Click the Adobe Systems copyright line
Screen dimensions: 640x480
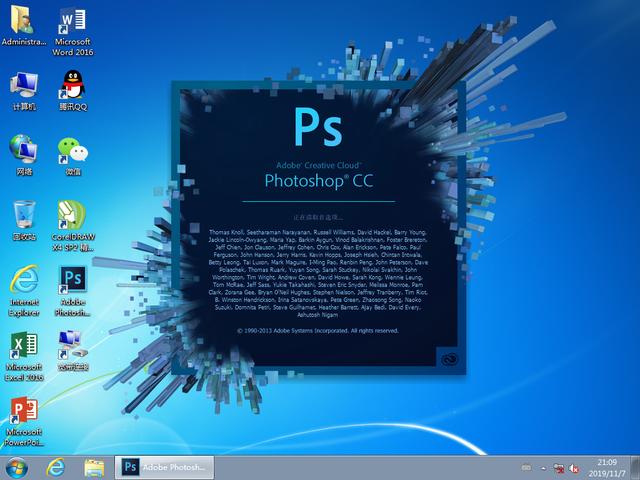pos(318,331)
